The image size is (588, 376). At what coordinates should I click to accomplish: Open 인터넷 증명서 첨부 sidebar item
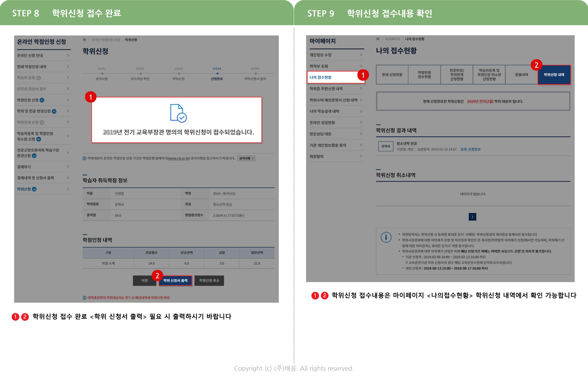(x=44, y=89)
